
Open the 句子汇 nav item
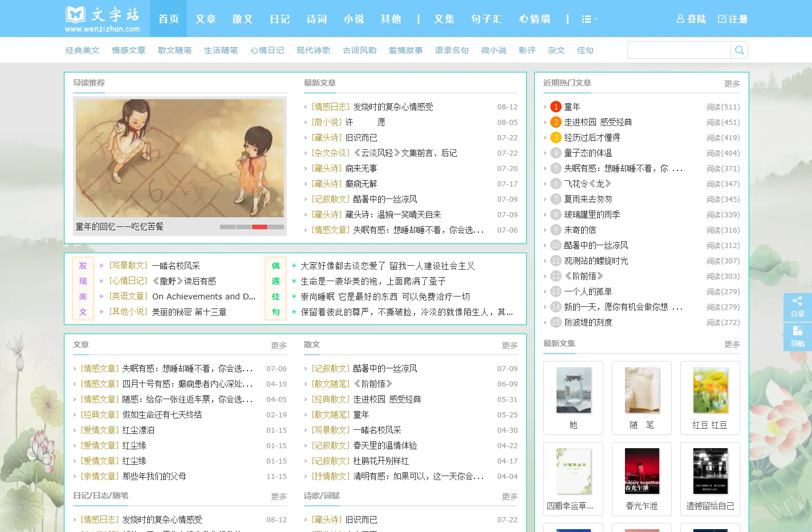[487, 19]
